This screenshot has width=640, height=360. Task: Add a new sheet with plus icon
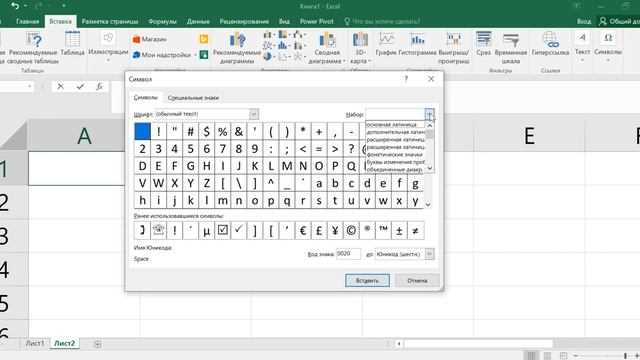point(97,344)
